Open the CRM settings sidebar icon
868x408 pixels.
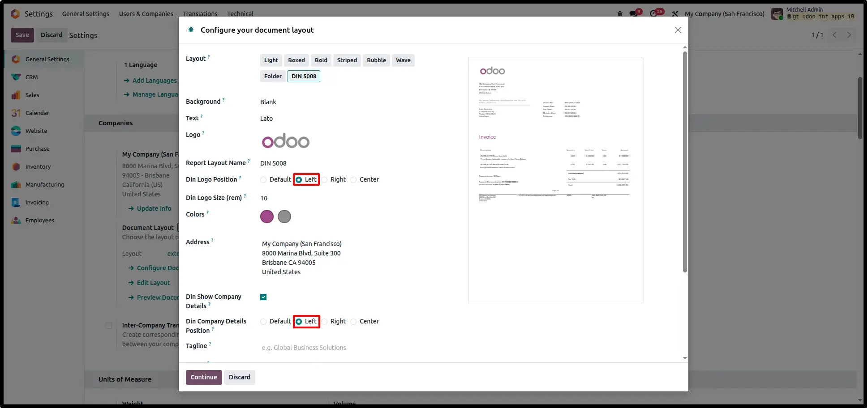(x=16, y=77)
